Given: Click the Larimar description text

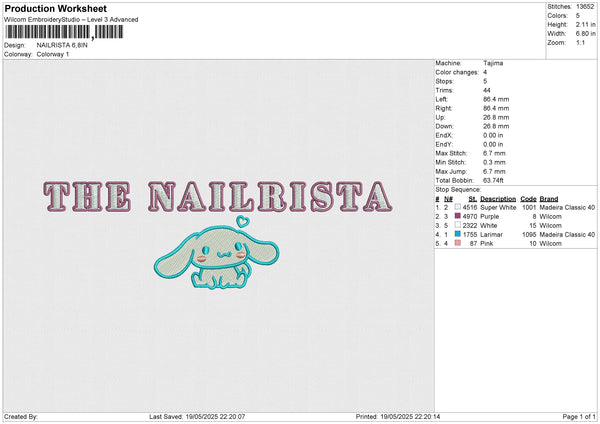Looking at the screenshot, I should [491, 235].
